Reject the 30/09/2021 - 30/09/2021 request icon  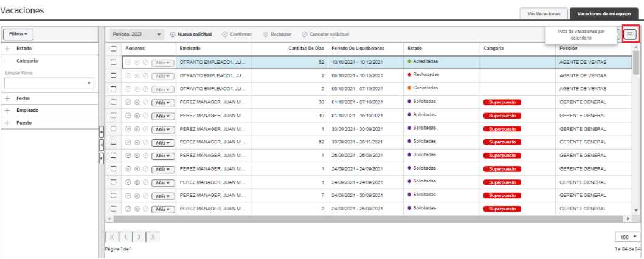(137, 129)
